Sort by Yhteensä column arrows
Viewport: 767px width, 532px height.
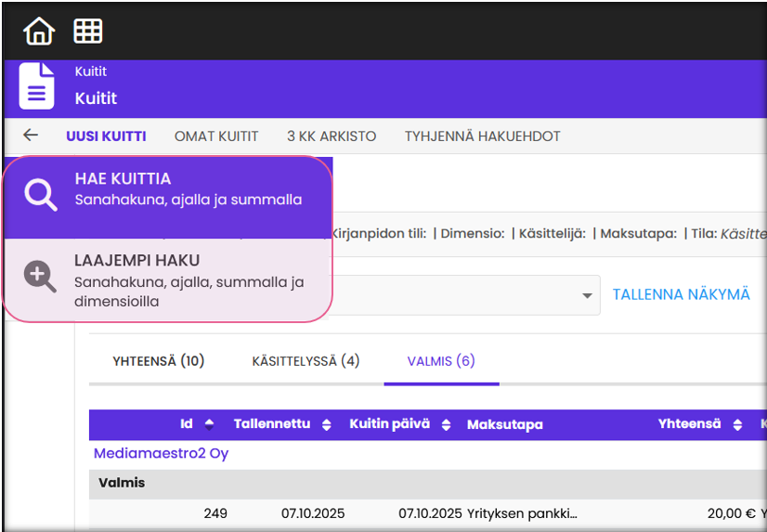[737, 424]
